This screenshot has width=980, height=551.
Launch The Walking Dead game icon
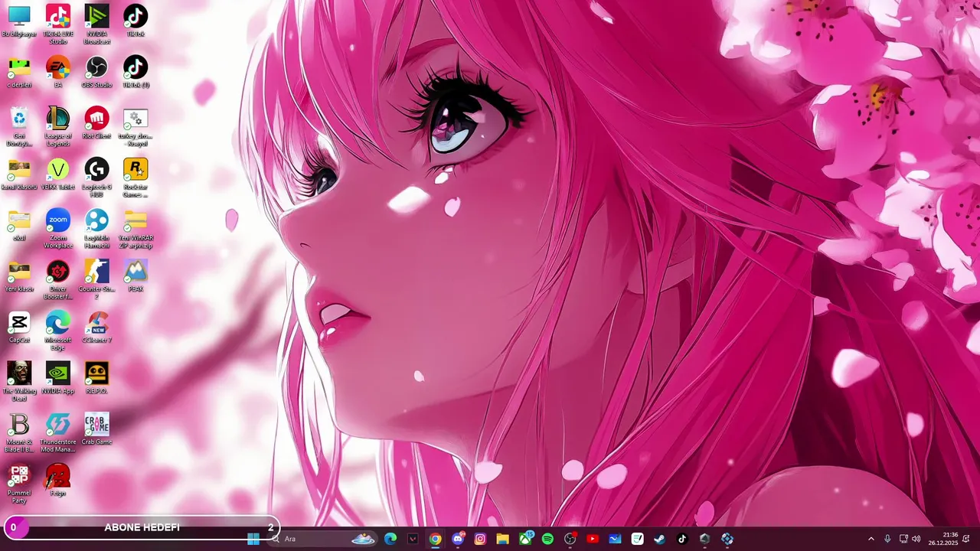click(x=19, y=382)
